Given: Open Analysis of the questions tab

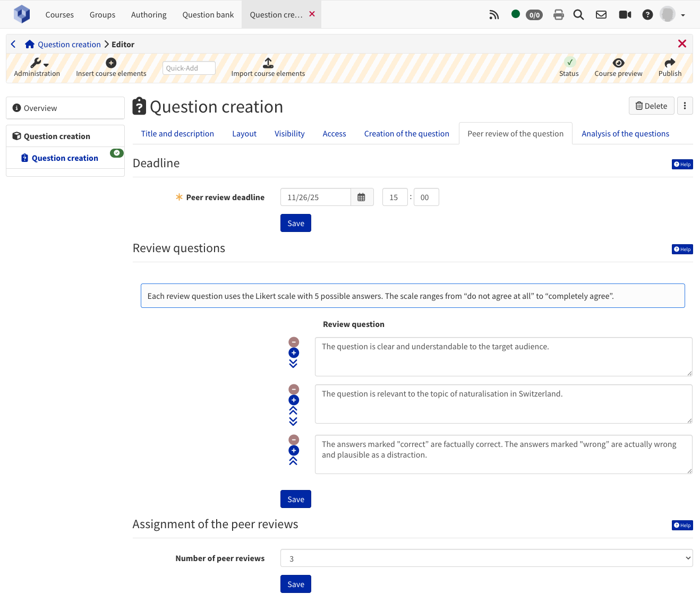Looking at the screenshot, I should pyautogui.click(x=625, y=134).
